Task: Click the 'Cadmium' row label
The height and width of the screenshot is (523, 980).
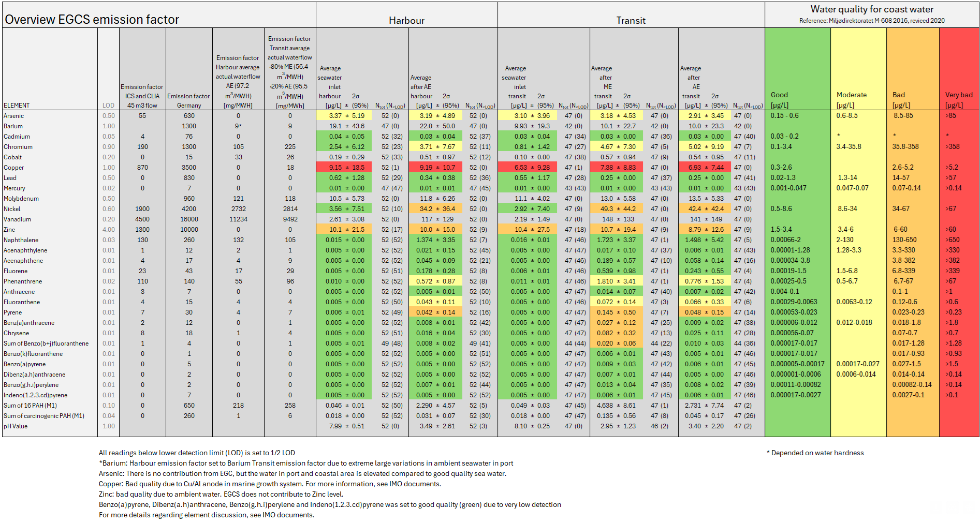Action: coord(17,137)
